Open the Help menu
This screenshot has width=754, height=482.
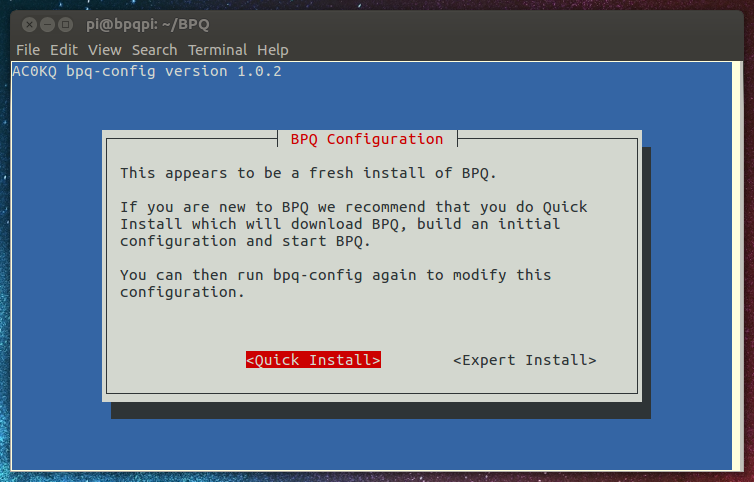273,50
